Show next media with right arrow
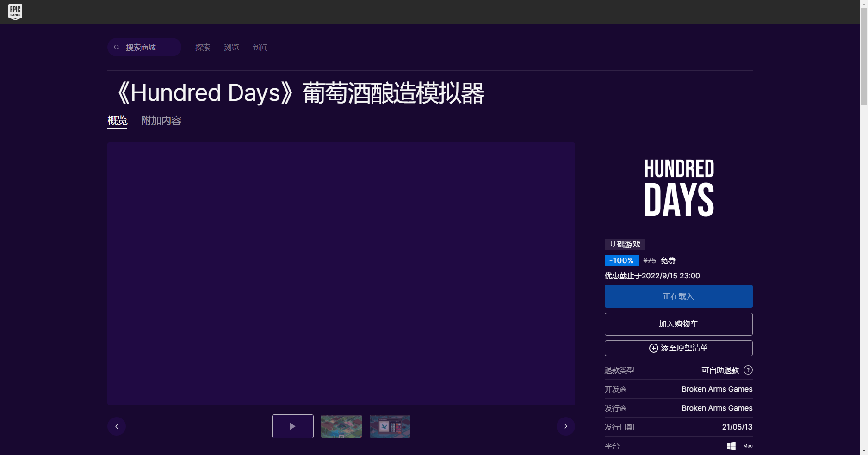 [566, 426]
